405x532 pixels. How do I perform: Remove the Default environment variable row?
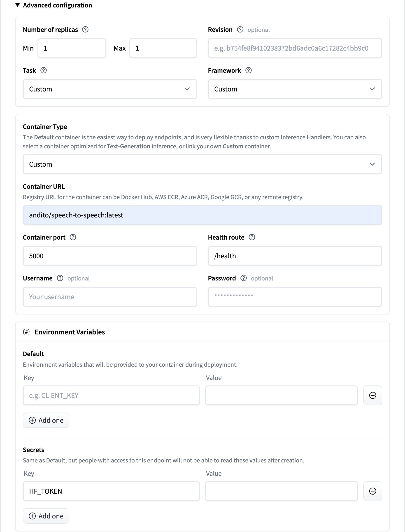tap(372, 395)
